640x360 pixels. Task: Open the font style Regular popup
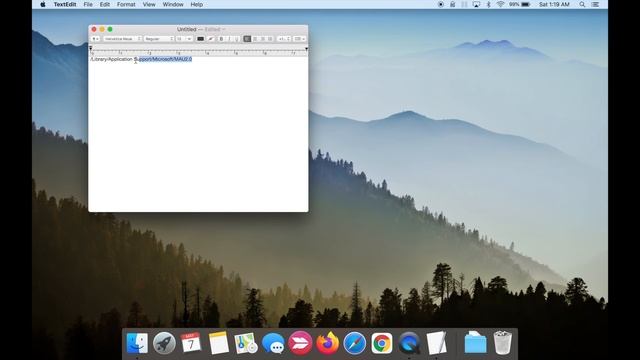159,39
